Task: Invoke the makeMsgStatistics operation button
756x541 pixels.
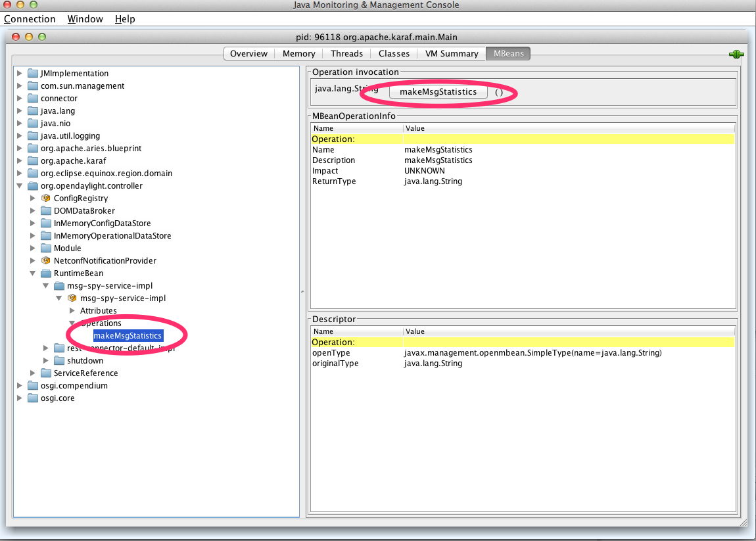Action: [x=438, y=91]
